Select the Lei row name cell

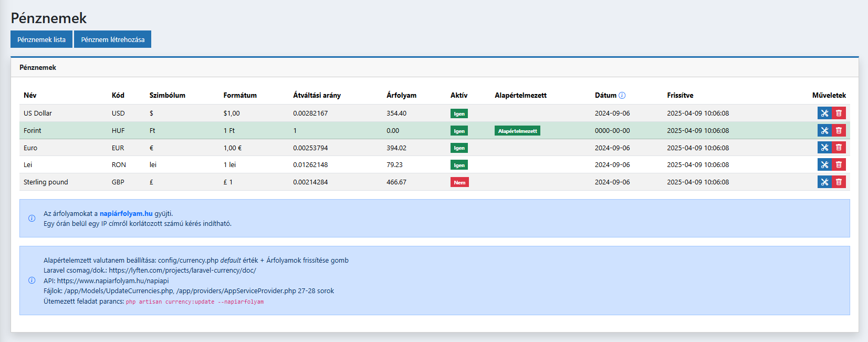28,165
